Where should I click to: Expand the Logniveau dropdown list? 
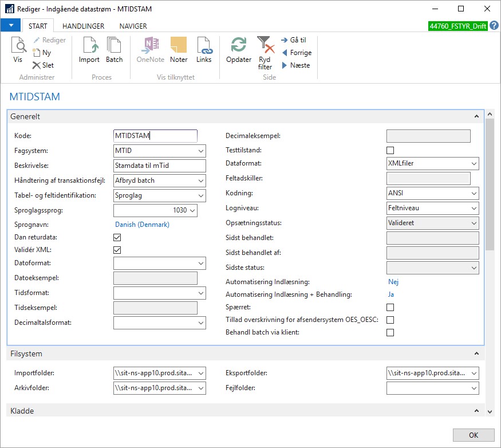(x=474, y=209)
